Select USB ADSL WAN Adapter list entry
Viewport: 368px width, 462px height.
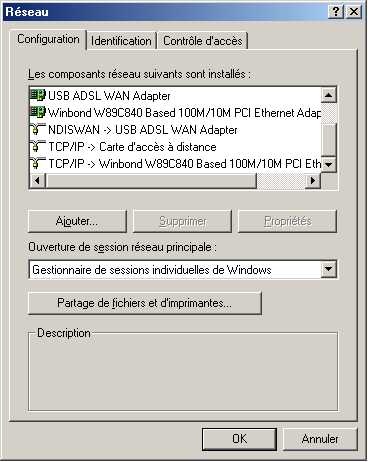109,96
